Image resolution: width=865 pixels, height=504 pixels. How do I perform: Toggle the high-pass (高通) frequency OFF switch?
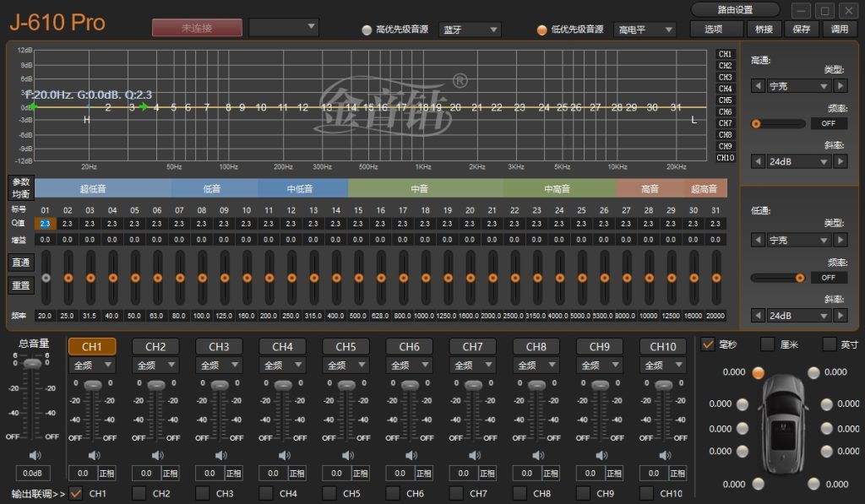(828, 123)
